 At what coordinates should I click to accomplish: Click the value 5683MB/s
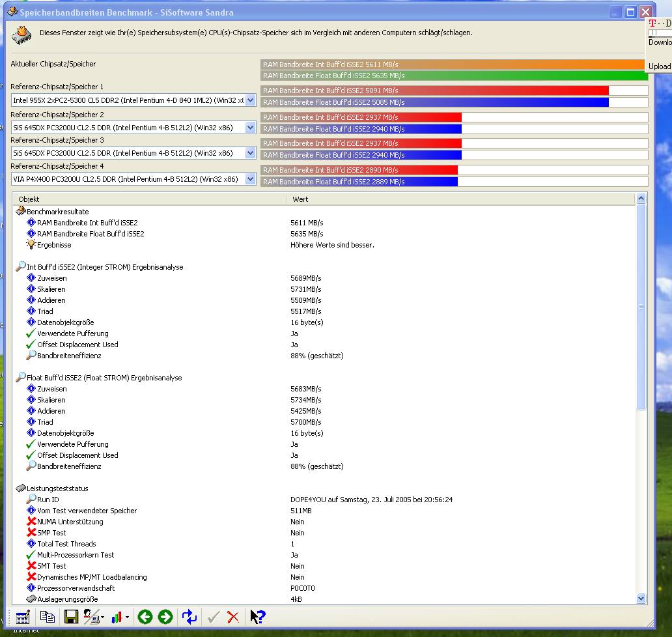pyautogui.click(x=306, y=389)
